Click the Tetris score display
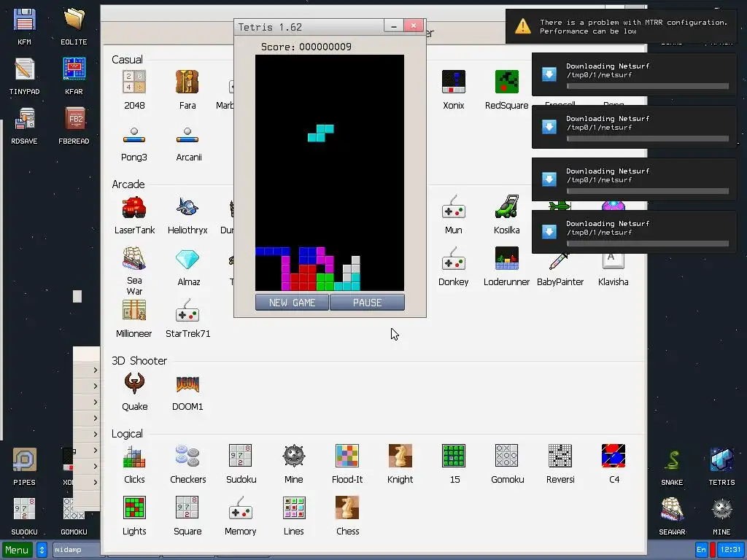 tap(306, 47)
